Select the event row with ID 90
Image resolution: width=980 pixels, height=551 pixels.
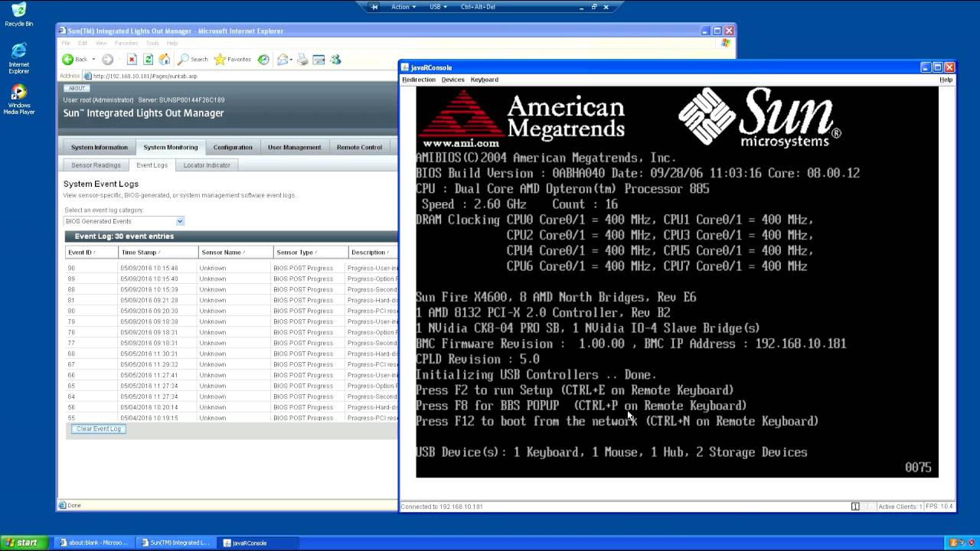[x=231, y=268]
